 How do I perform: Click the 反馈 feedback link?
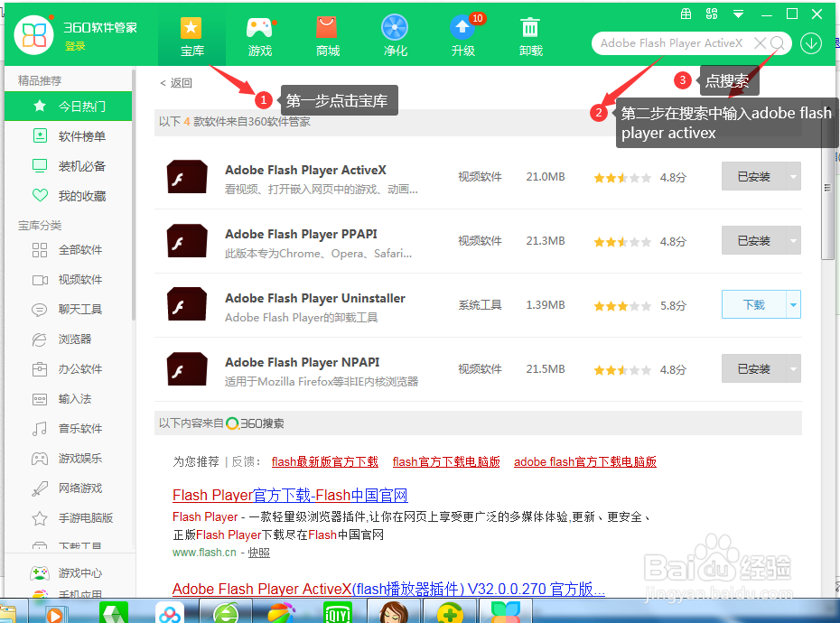click(243, 461)
